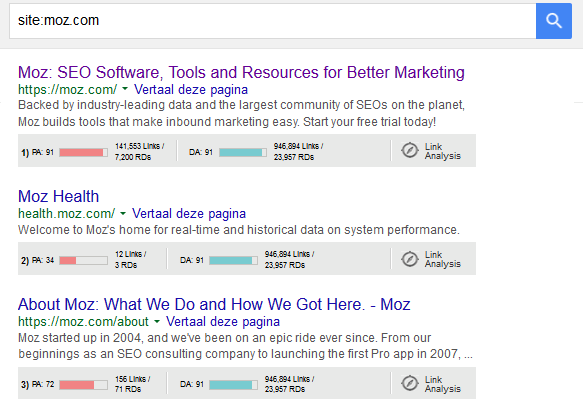Click '946,894 Links / 23,957 RDs' in About Moz row
Viewport: 583px width, 415px height.
tap(289, 384)
